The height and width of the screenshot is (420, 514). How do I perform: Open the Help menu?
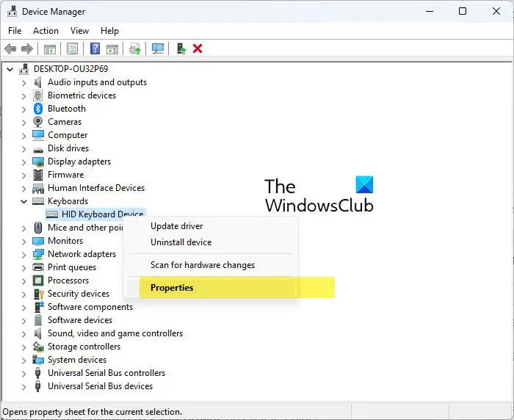pyautogui.click(x=109, y=31)
